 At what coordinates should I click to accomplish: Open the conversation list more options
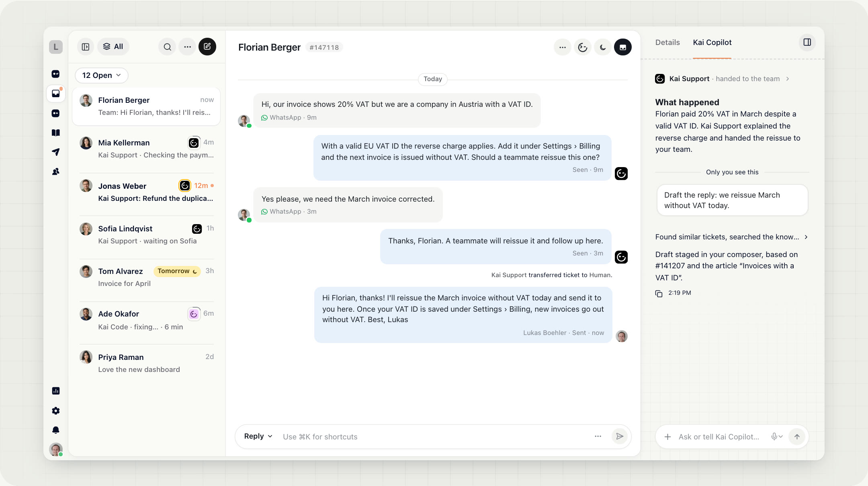[187, 47]
